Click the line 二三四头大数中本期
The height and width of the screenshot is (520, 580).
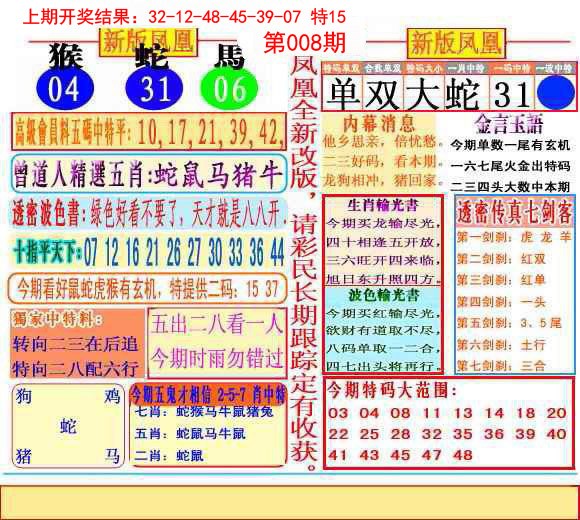(x=510, y=187)
